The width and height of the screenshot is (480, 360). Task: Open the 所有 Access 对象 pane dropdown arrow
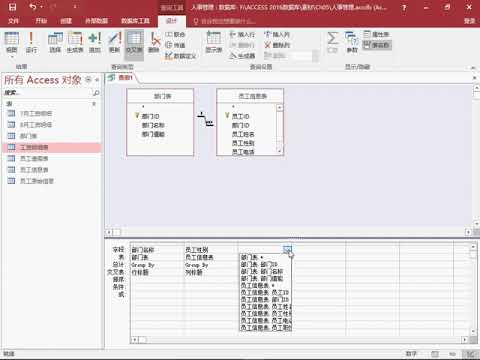pyautogui.click(x=88, y=80)
